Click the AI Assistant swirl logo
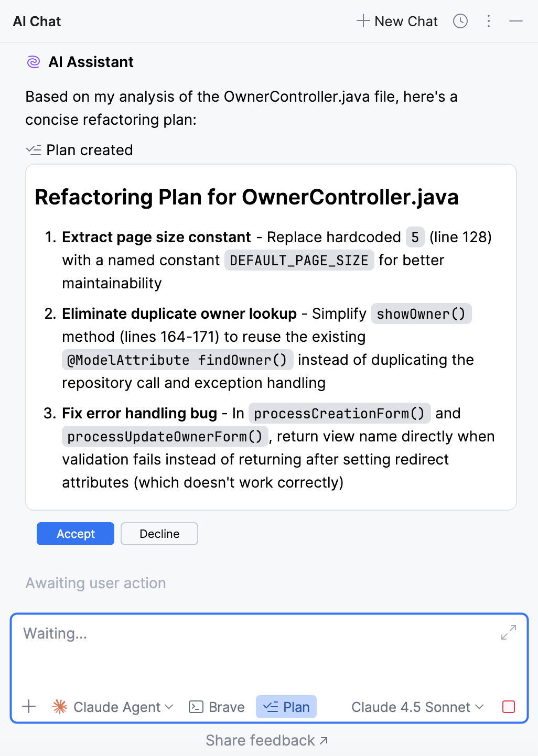This screenshot has width=538, height=756. [33, 62]
